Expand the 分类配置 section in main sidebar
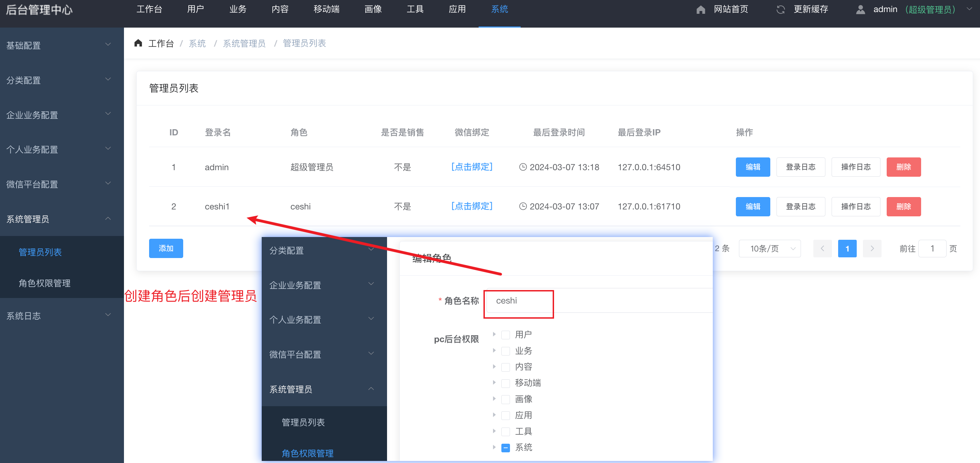This screenshot has height=463, width=980. click(x=108, y=79)
